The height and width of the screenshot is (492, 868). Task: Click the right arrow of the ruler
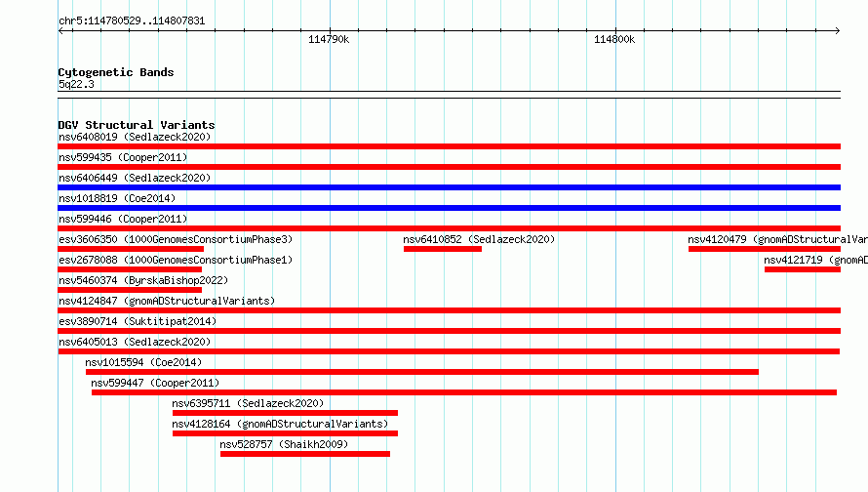tap(838, 31)
